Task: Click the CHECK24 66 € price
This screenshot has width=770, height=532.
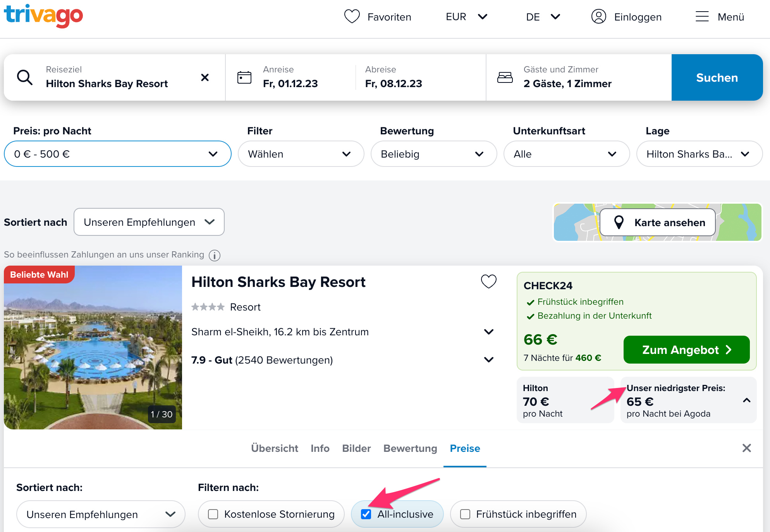Action: pos(540,340)
